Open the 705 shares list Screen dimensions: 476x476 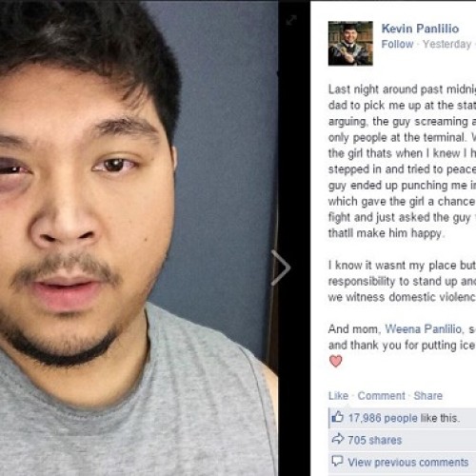pyautogui.click(x=375, y=440)
